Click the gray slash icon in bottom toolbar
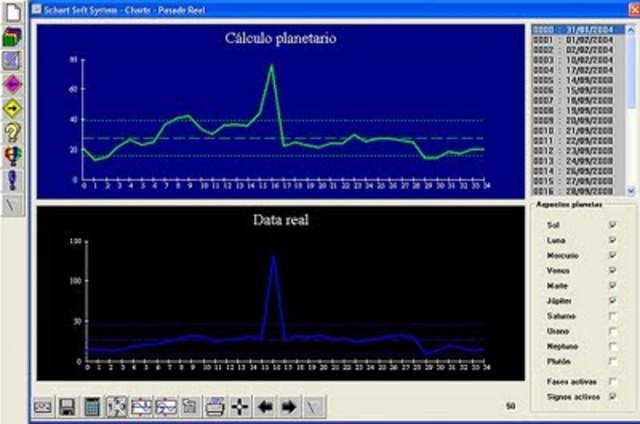The image size is (640, 424). click(314, 406)
